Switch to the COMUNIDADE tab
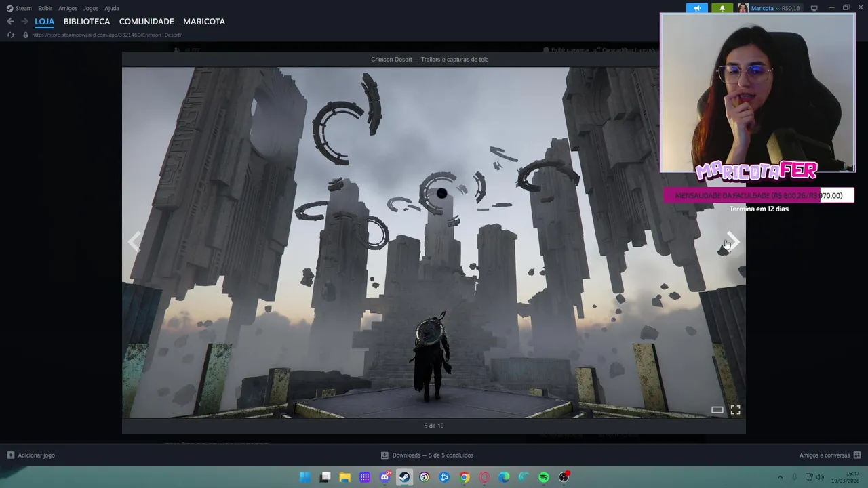 pyautogui.click(x=146, y=22)
